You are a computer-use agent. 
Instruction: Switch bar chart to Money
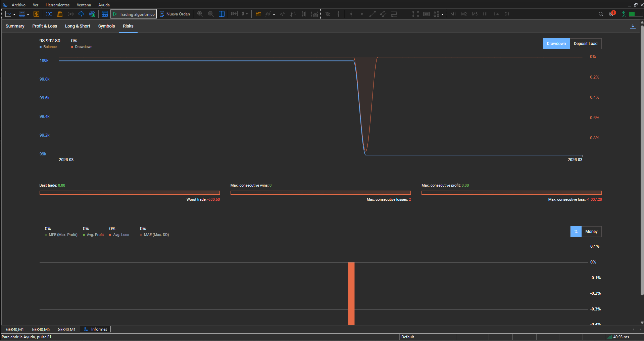click(591, 232)
